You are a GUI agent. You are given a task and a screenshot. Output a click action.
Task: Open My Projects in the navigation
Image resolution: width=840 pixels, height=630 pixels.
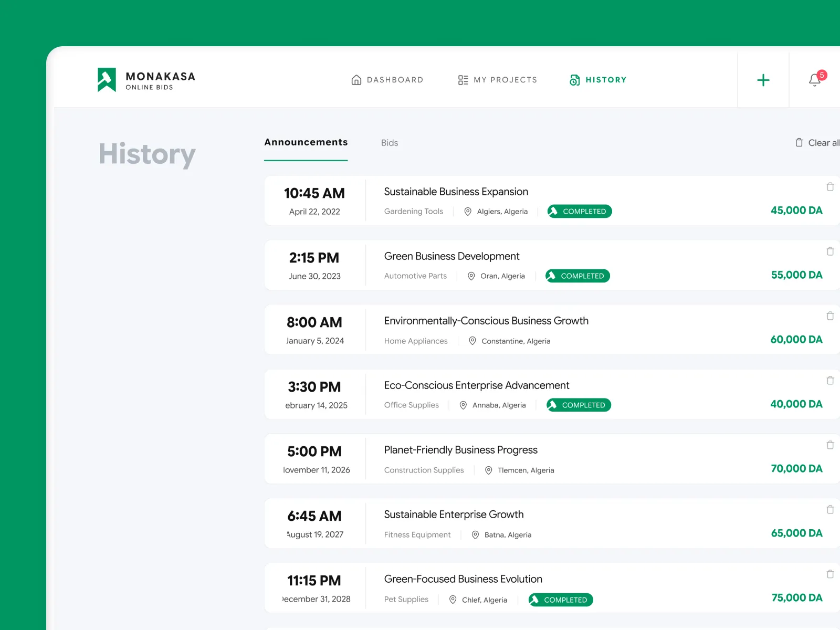tap(497, 80)
